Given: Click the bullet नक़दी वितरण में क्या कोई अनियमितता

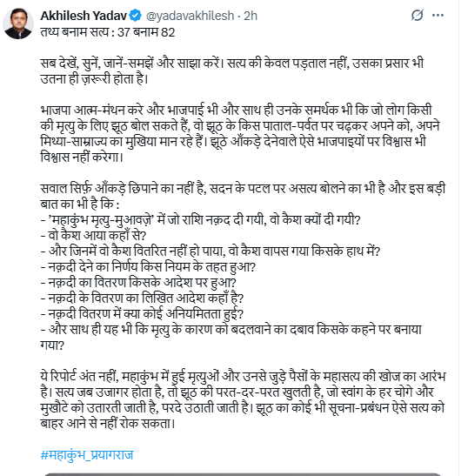Looking at the screenshot, I should (142, 314).
